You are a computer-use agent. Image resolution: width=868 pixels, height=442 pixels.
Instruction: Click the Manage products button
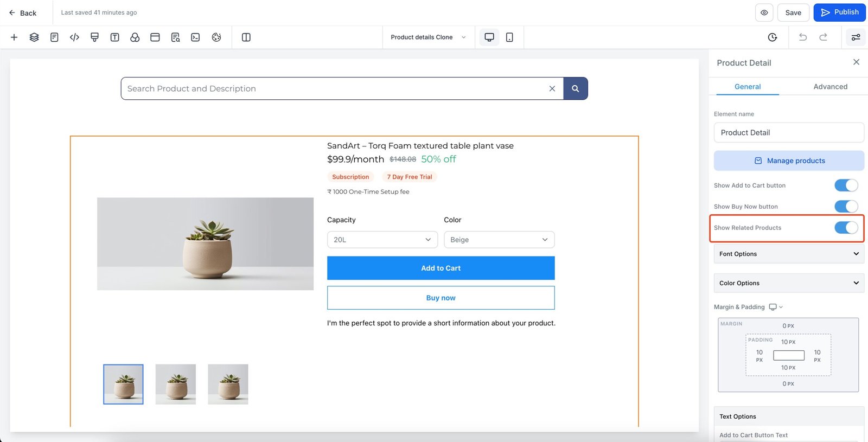click(789, 161)
